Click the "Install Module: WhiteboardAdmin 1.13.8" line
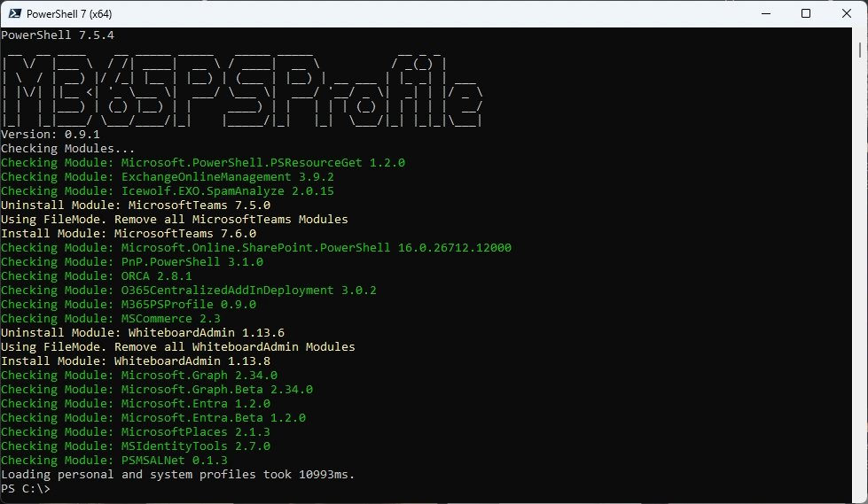Image resolution: width=868 pixels, height=504 pixels. 135,361
